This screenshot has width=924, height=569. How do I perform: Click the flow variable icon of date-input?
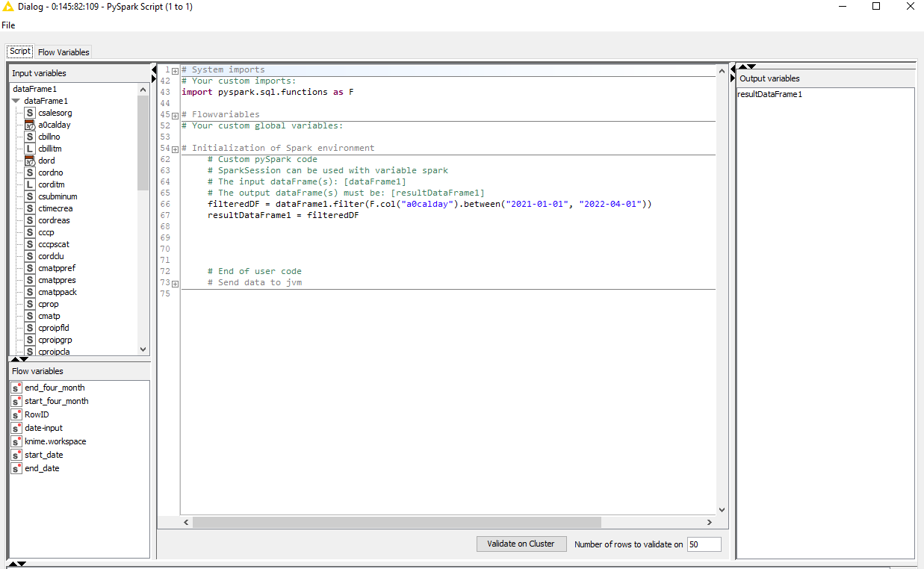pos(16,428)
